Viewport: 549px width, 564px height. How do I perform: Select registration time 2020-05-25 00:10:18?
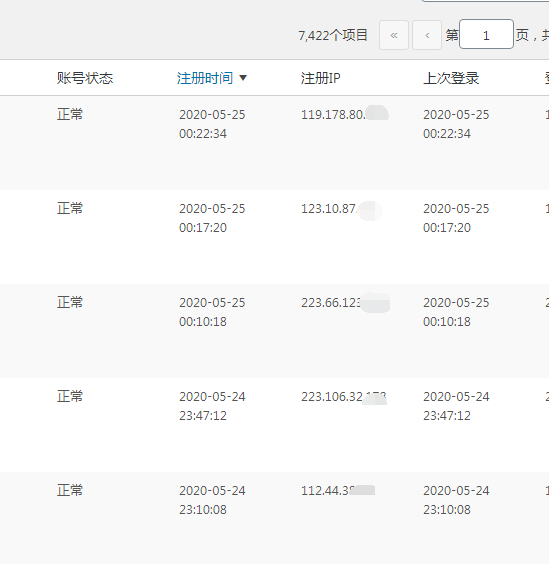[212, 312]
